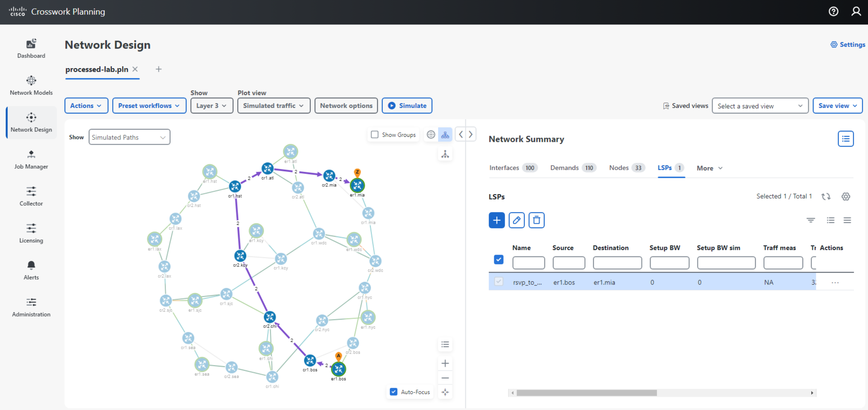The height and width of the screenshot is (410, 868).
Task: Open the Simulated traffic plot view dropdown
Action: pyautogui.click(x=274, y=106)
